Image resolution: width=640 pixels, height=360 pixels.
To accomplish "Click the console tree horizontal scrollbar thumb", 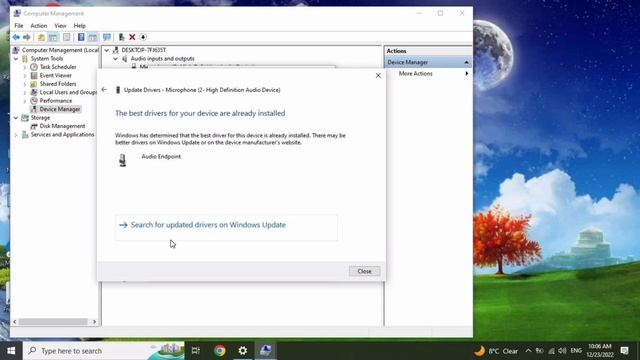I will point(53,322).
